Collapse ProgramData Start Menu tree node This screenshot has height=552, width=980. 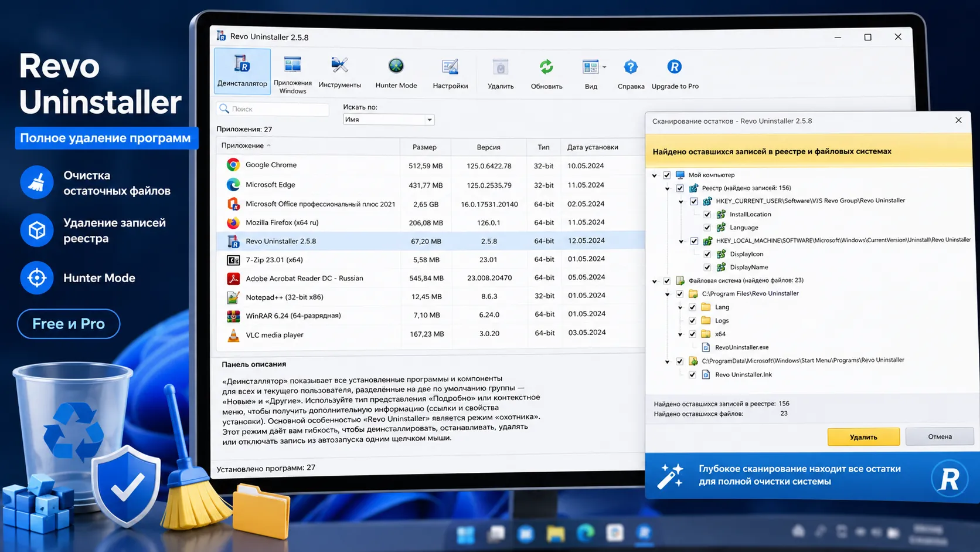pos(668,362)
